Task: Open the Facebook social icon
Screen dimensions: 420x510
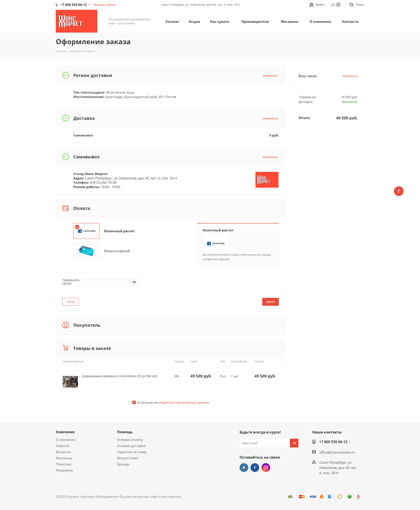Action: pyautogui.click(x=255, y=467)
